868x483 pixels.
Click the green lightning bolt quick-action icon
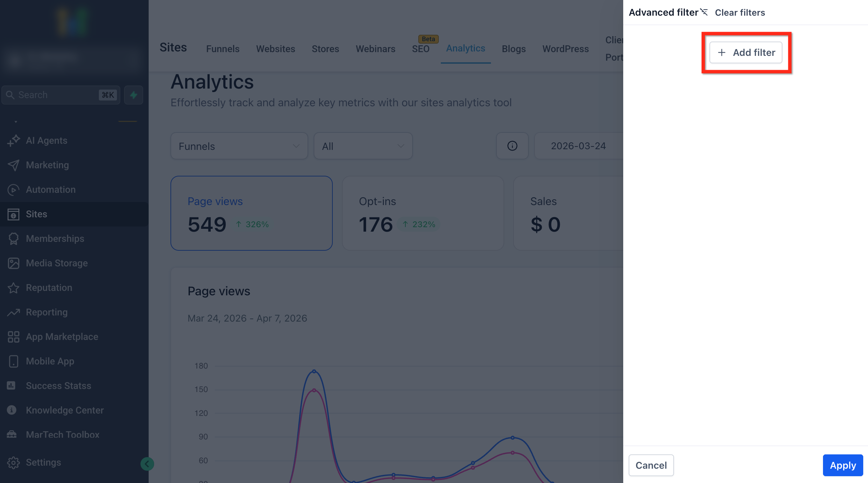coord(134,95)
